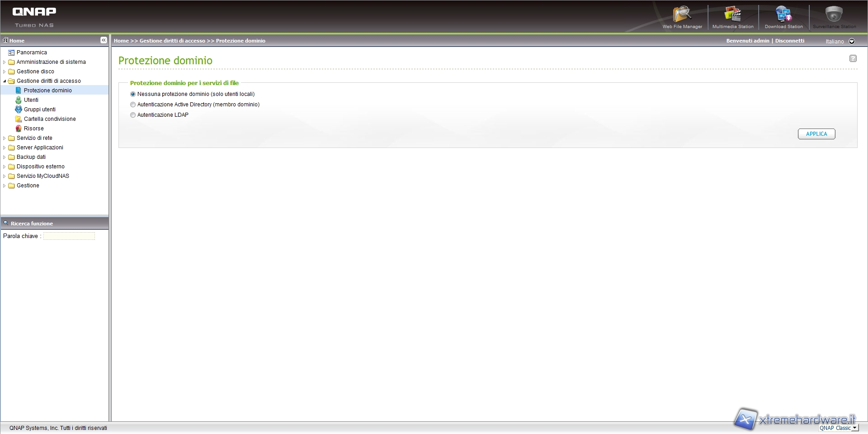Open Cartella condivisione menu item
The height and width of the screenshot is (434, 868).
click(50, 119)
